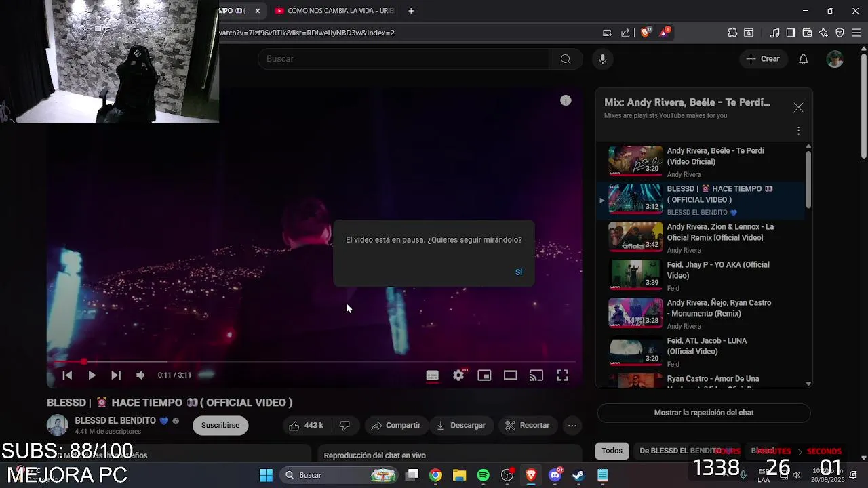The height and width of the screenshot is (488, 868).
Task: Open the browser hamburger main menu
Action: (856, 33)
